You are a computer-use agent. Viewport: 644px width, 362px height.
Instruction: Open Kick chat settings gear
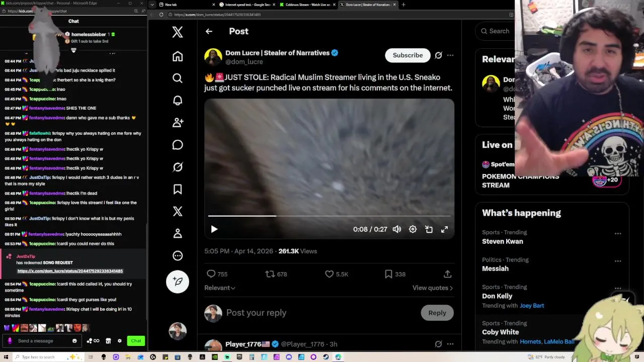(x=119, y=341)
